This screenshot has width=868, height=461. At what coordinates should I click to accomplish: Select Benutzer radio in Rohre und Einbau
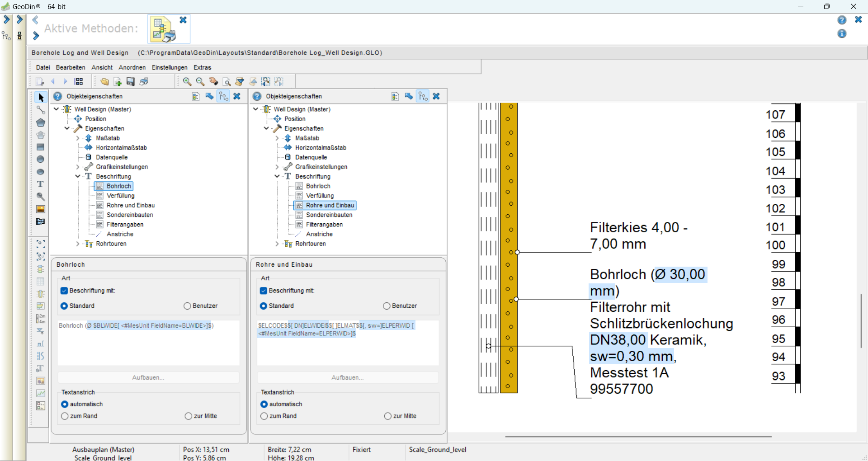[x=387, y=306]
